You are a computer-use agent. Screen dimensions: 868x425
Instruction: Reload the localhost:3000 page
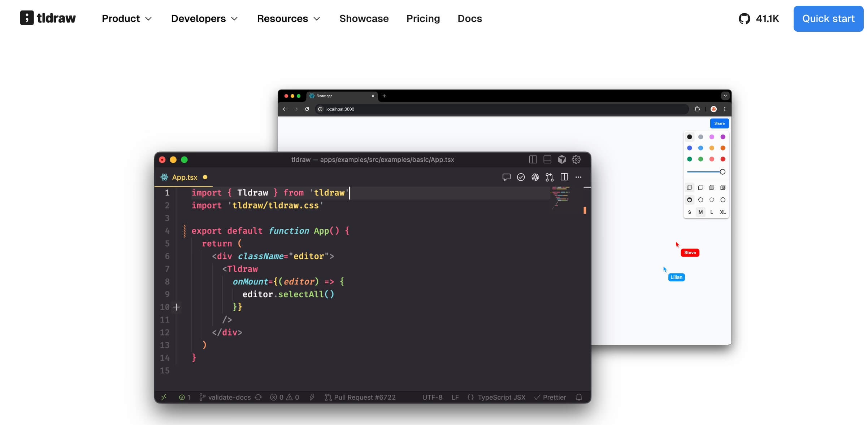307,109
